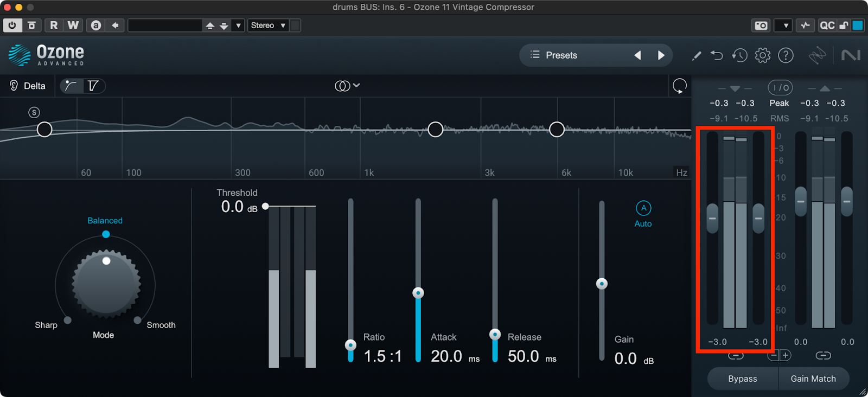Select next preset with right arrow

pyautogui.click(x=661, y=55)
